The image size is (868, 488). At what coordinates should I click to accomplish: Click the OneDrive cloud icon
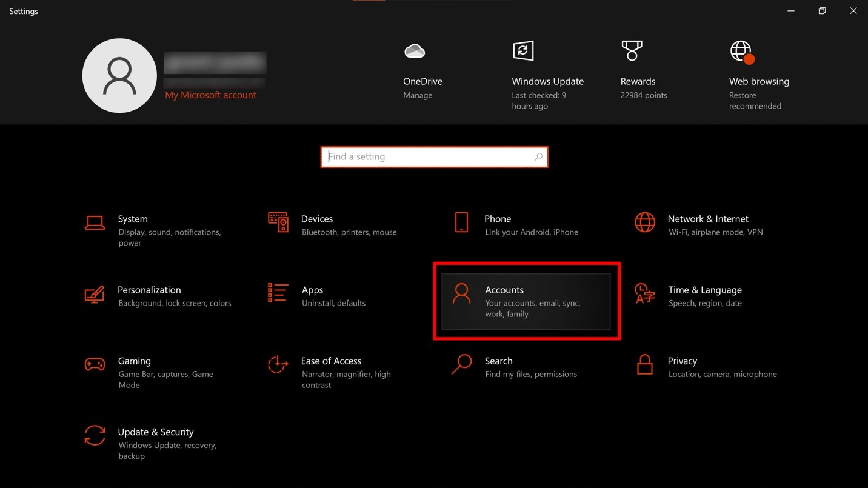[x=415, y=52]
